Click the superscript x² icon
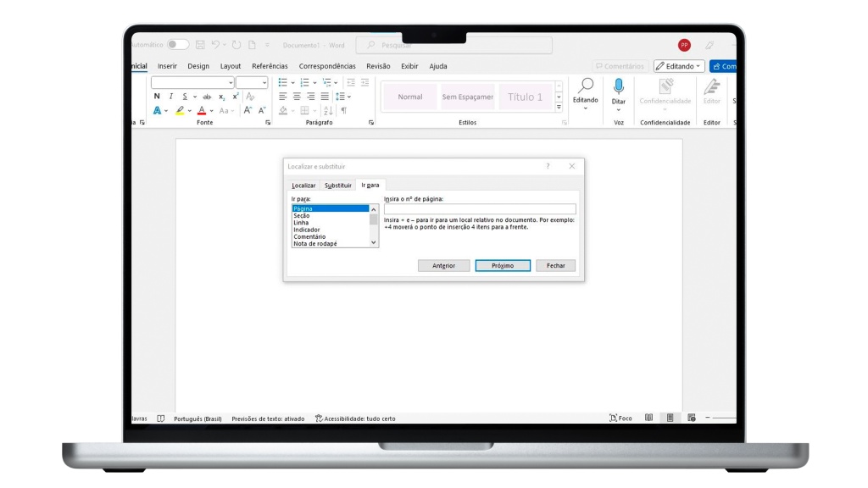The width and height of the screenshot is (868, 488). [x=236, y=97]
